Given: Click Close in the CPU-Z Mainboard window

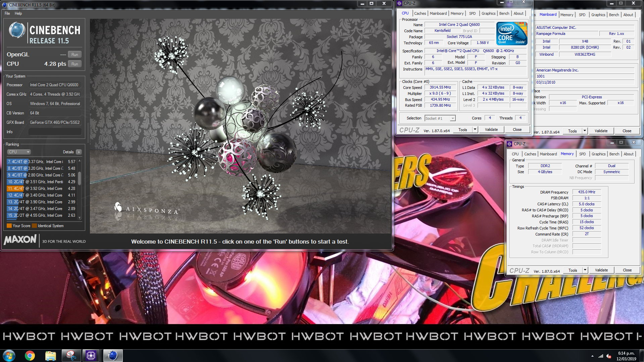Looking at the screenshot, I should pyautogui.click(x=627, y=131).
